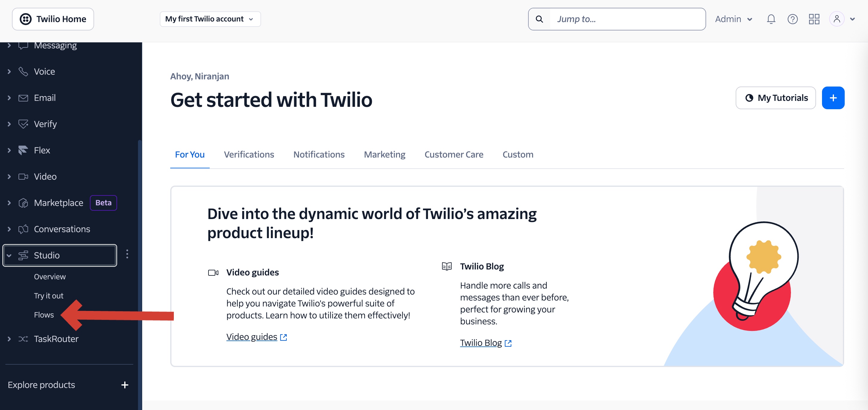This screenshot has height=410, width=868.
Task: Click the Video camera icon in sidebar
Action: click(23, 176)
